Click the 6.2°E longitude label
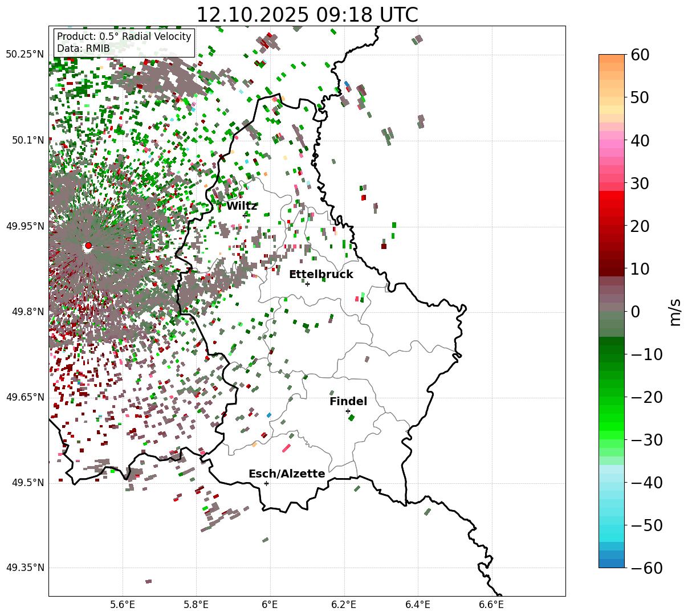The image size is (688, 616). point(344,604)
